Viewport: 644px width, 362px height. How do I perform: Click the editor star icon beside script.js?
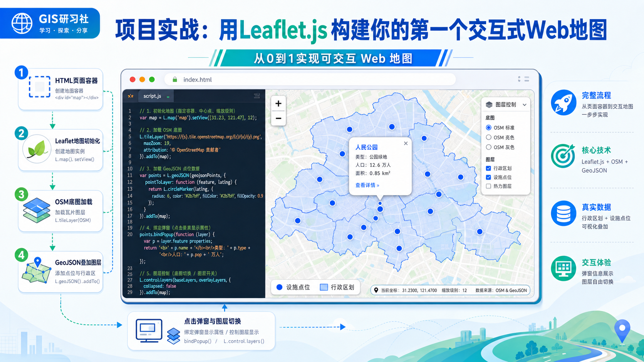(131, 96)
